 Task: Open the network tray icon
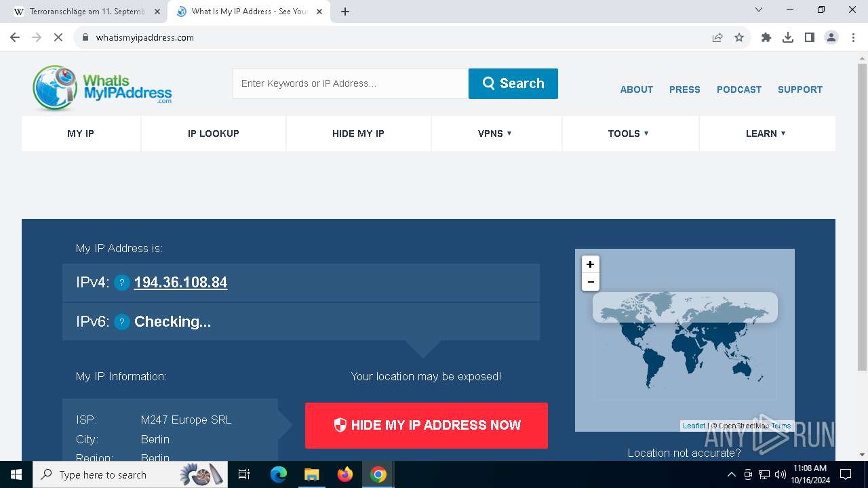click(764, 474)
